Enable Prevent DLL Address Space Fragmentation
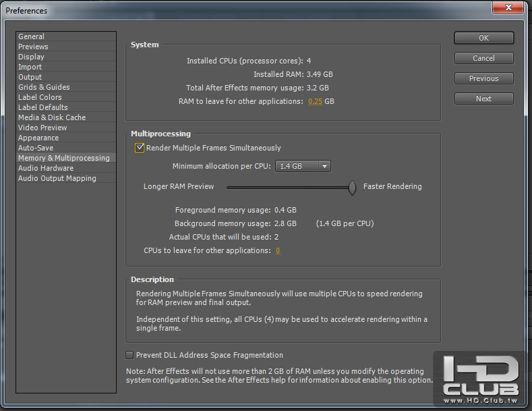 (129, 355)
